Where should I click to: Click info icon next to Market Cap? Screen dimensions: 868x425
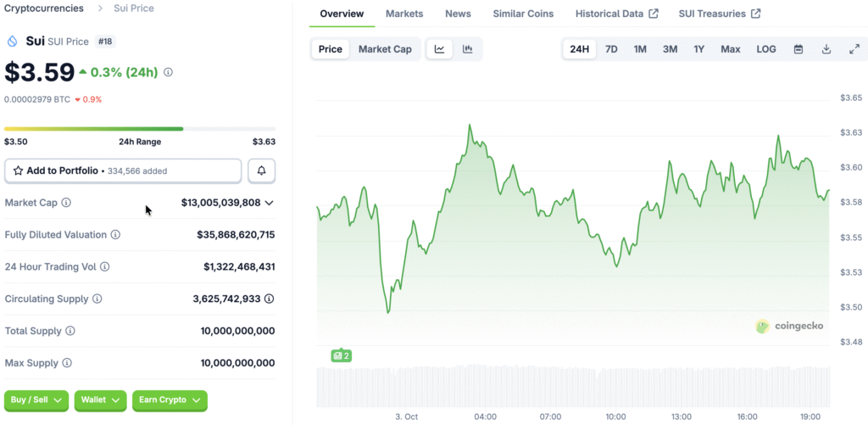66,203
